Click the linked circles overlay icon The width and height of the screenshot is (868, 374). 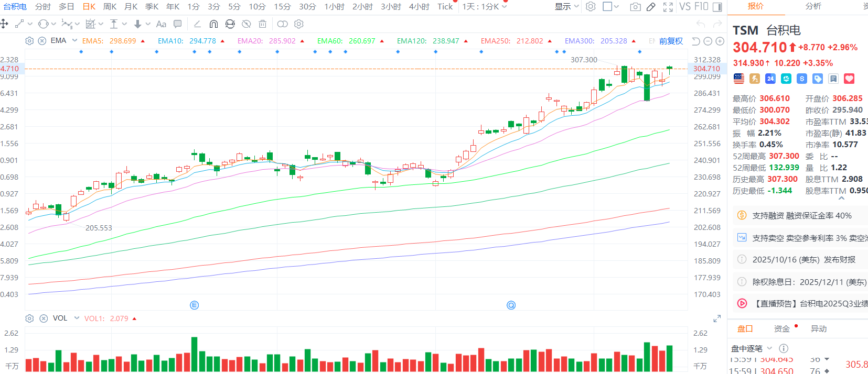tap(282, 24)
